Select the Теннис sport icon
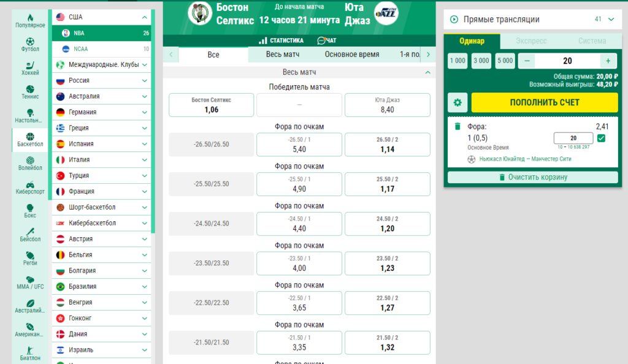Image resolution: width=628 pixels, height=364 pixels. [x=30, y=92]
